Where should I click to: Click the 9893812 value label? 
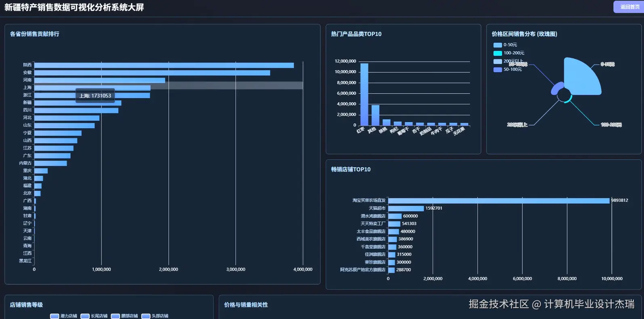[619, 201]
